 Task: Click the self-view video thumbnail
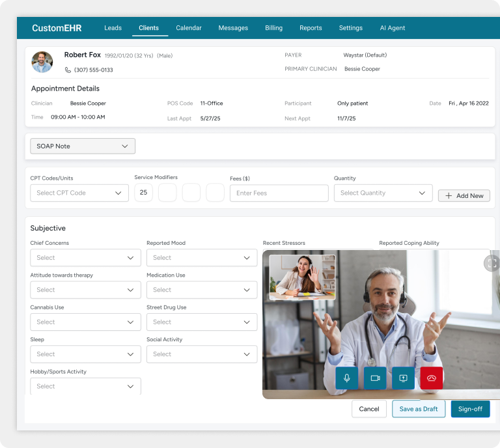(x=302, y=277)
